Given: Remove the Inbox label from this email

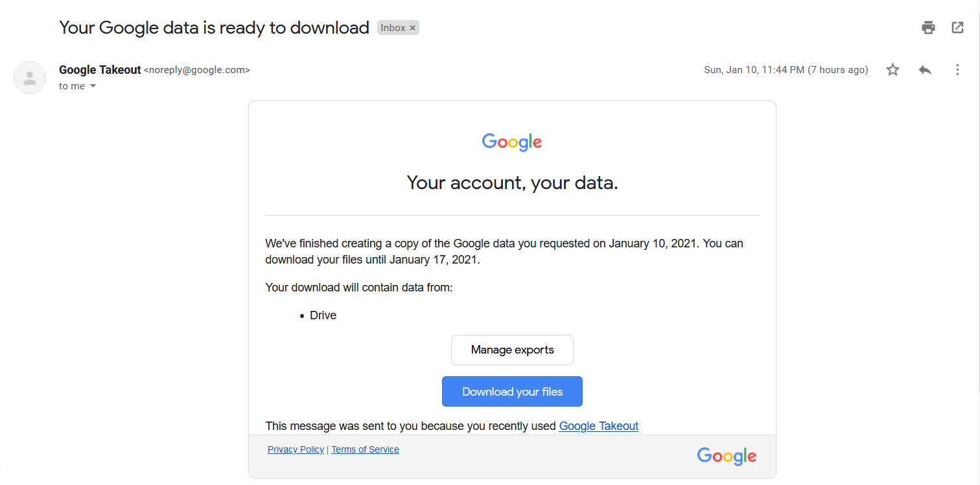Looking at the screenshot, I should point(414,27).
